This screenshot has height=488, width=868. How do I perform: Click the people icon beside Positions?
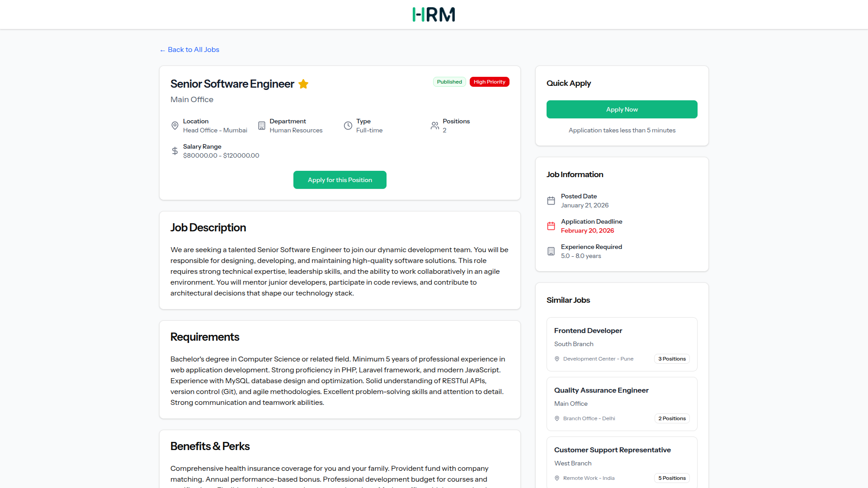(434, 126)
